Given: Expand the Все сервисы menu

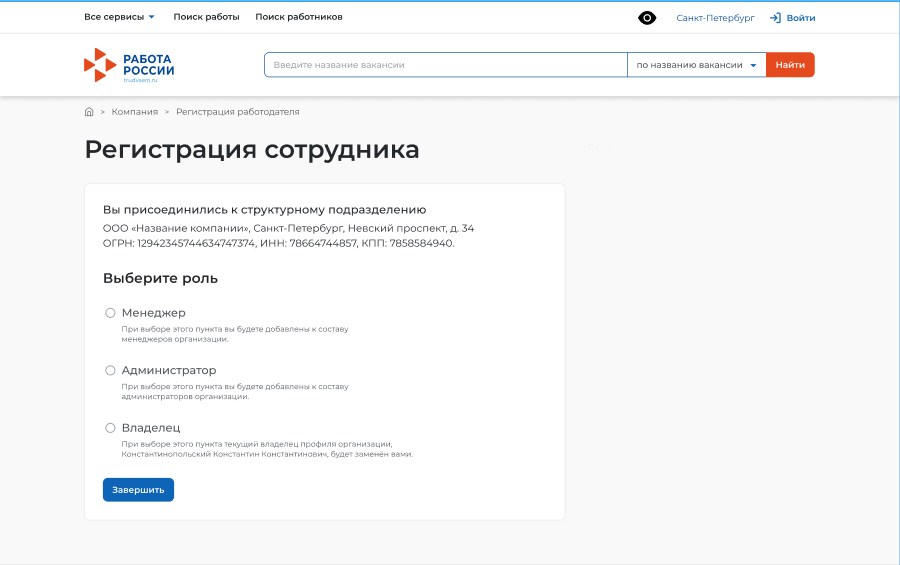Looking at the screenshot, I should coord(112,18).
